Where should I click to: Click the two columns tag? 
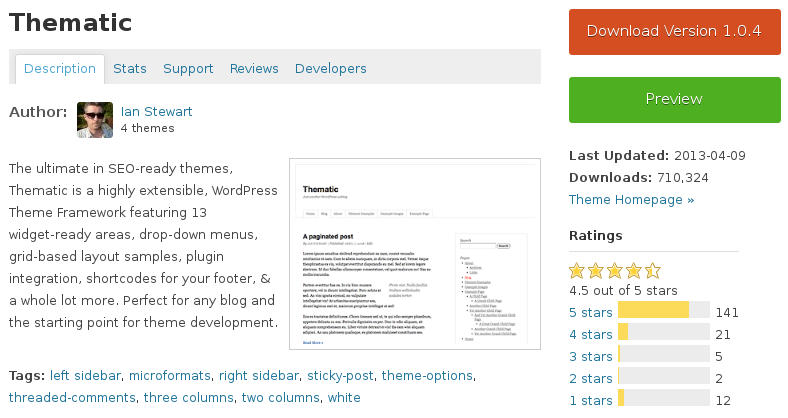pos(280,398)
